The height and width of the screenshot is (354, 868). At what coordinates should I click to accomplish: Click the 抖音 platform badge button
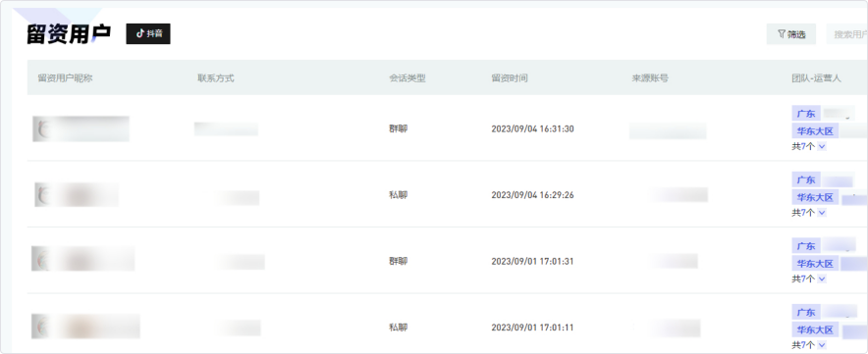(148, 33)
